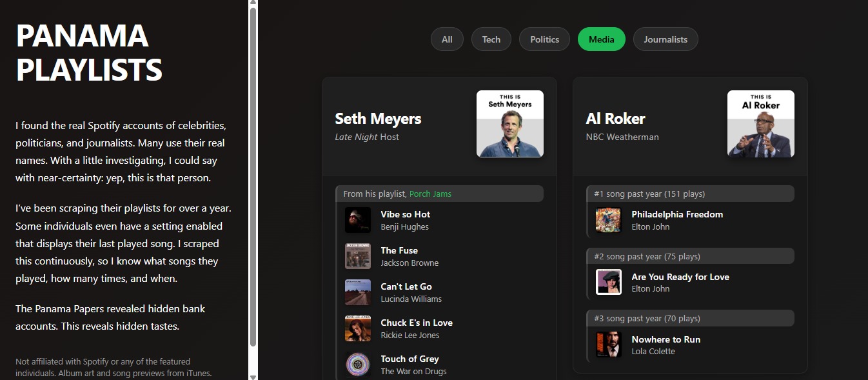Viewport: 868px width, 380px height.
Task: Click the song title Nowhere to Run
Action: [x=666, y=339]
